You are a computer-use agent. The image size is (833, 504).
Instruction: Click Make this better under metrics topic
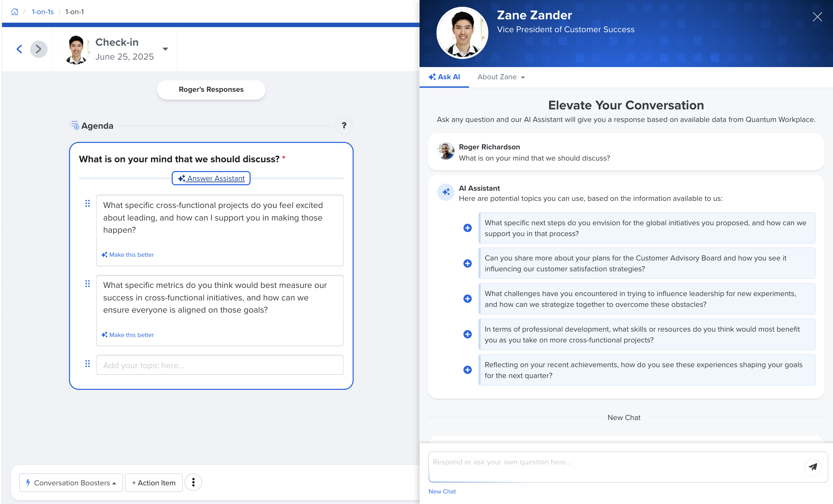point(127,335)
